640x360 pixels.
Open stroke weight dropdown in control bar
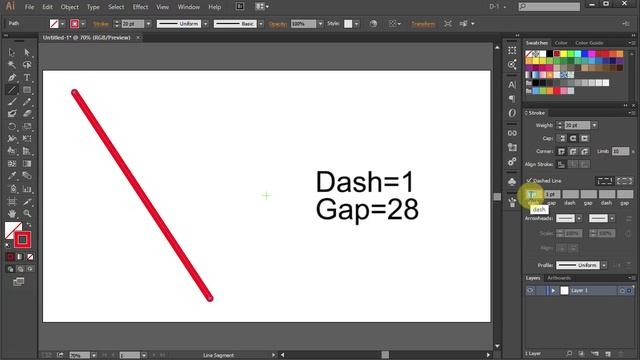148,24
